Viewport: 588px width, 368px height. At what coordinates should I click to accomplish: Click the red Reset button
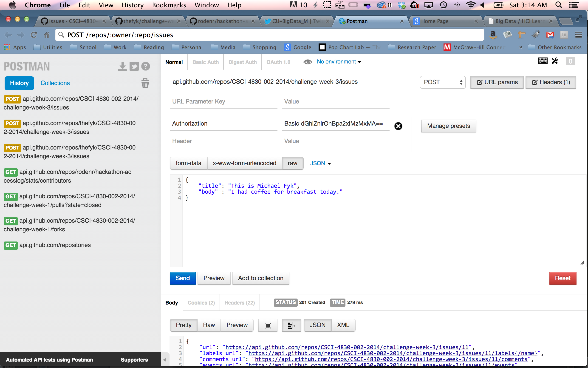click(x=563, y=278)
